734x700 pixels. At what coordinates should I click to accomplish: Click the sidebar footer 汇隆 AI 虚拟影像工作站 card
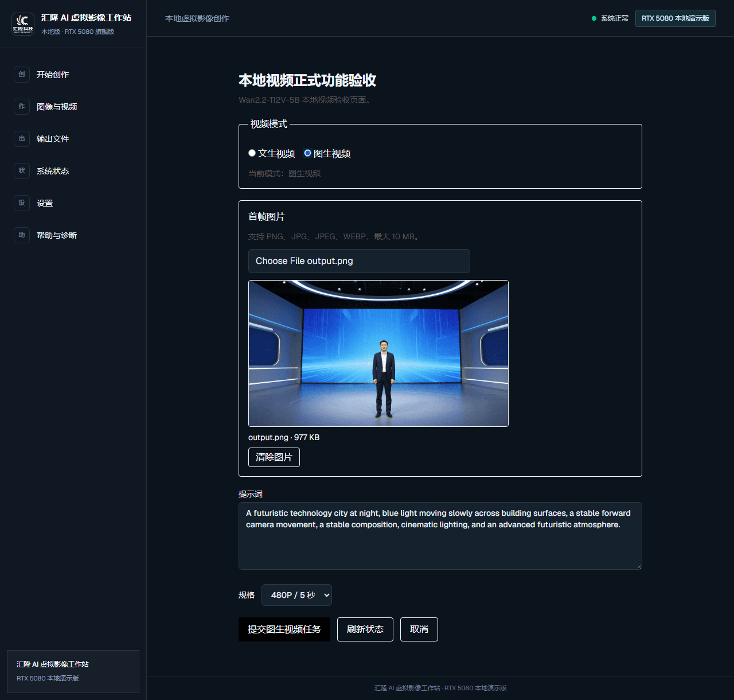73,671
